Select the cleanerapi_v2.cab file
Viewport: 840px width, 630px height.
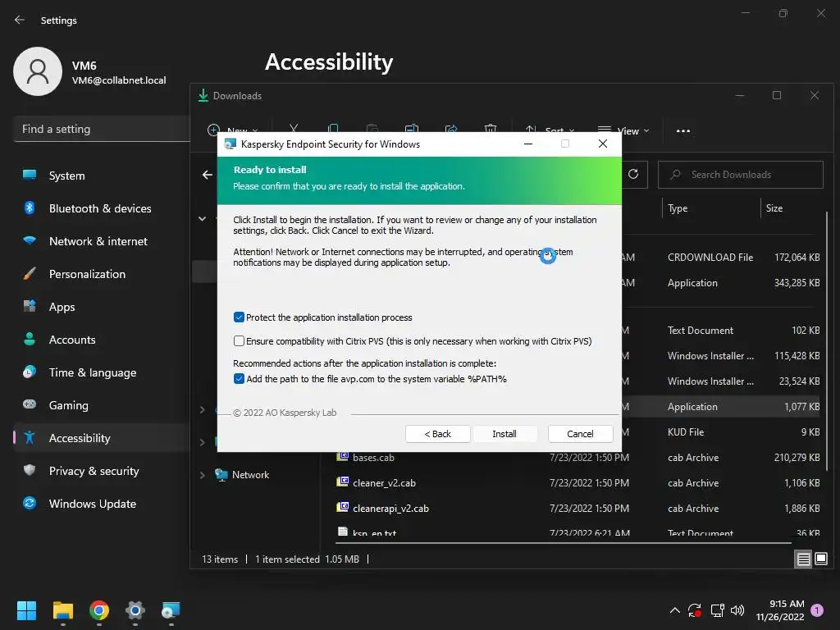pos(390,509)
